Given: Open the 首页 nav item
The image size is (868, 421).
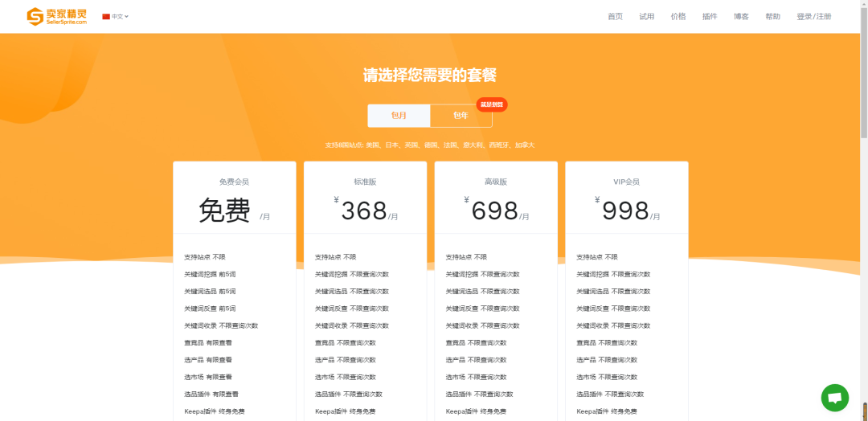Looking at the screenshot, I should 615,17.
